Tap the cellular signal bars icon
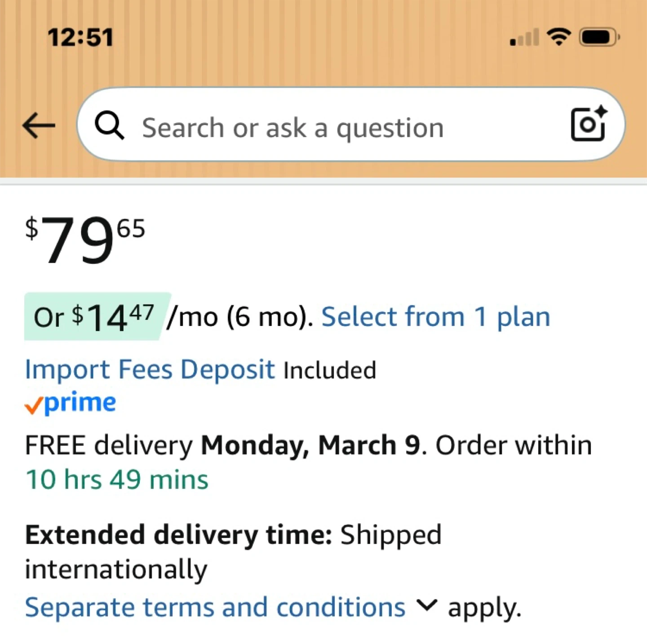Screen dimensions: 647x644 point(524,38)
